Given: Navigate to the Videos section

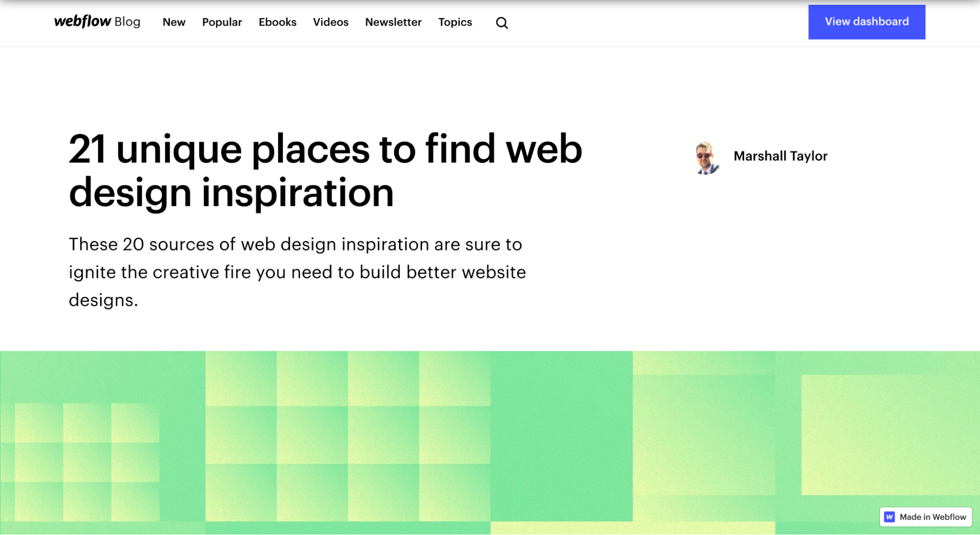Looking at the screenshot, I should (x=330, y=23).
